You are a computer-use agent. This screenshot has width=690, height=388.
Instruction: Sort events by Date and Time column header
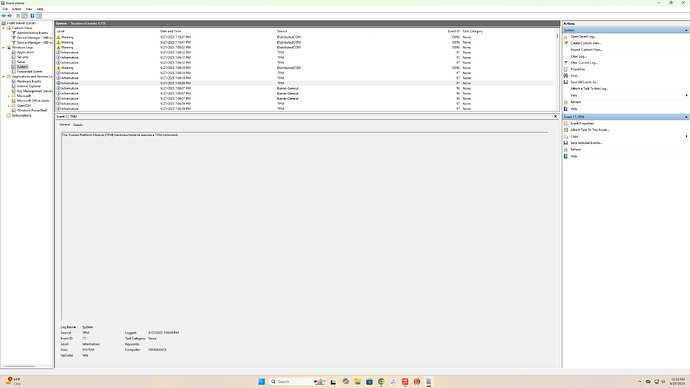(x=217, y=31)
